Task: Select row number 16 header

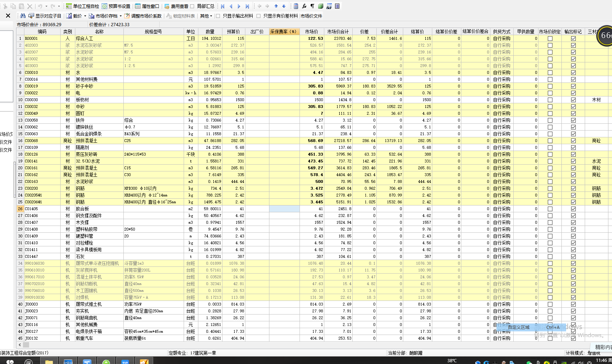Action: coord(20,141)
